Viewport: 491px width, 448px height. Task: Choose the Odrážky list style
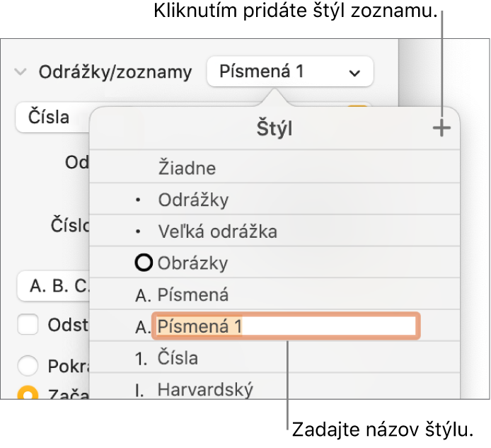275,200
